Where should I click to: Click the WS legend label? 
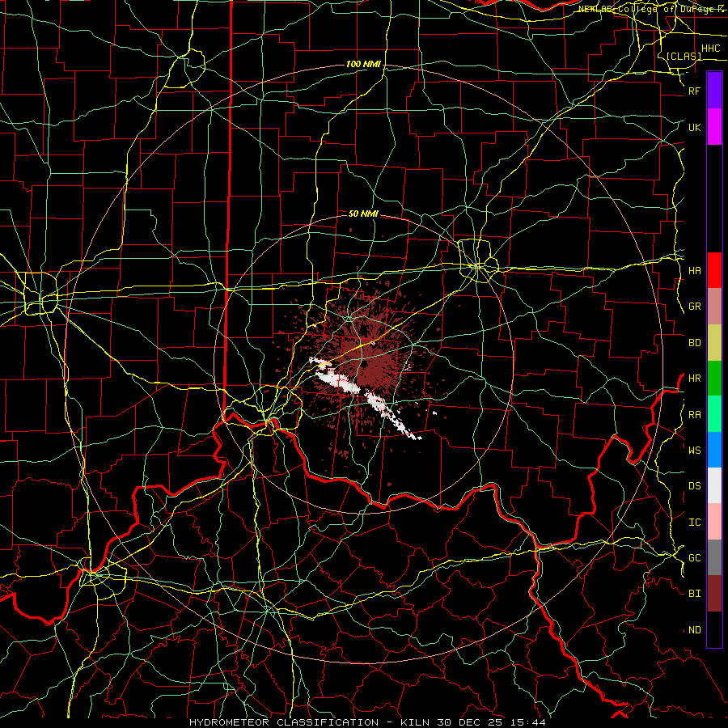(694, 451)
